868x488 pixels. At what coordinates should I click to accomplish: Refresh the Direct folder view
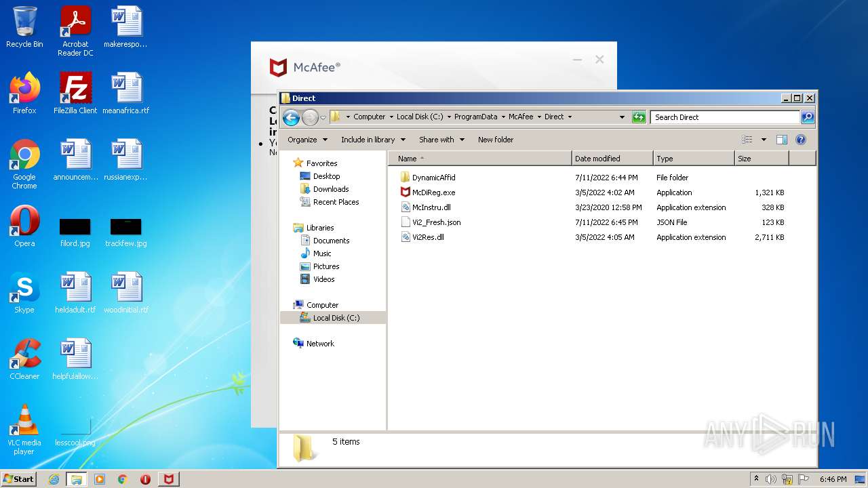639,117
